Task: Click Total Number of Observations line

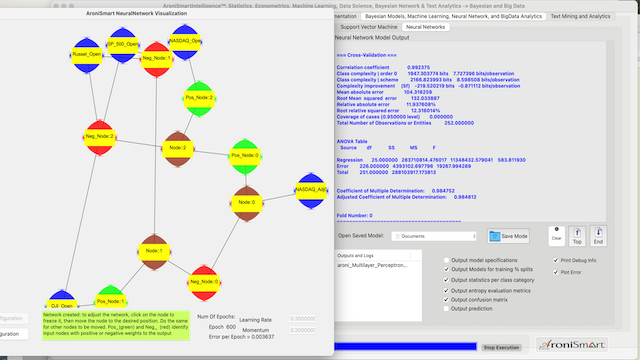Action: (405, 123)
